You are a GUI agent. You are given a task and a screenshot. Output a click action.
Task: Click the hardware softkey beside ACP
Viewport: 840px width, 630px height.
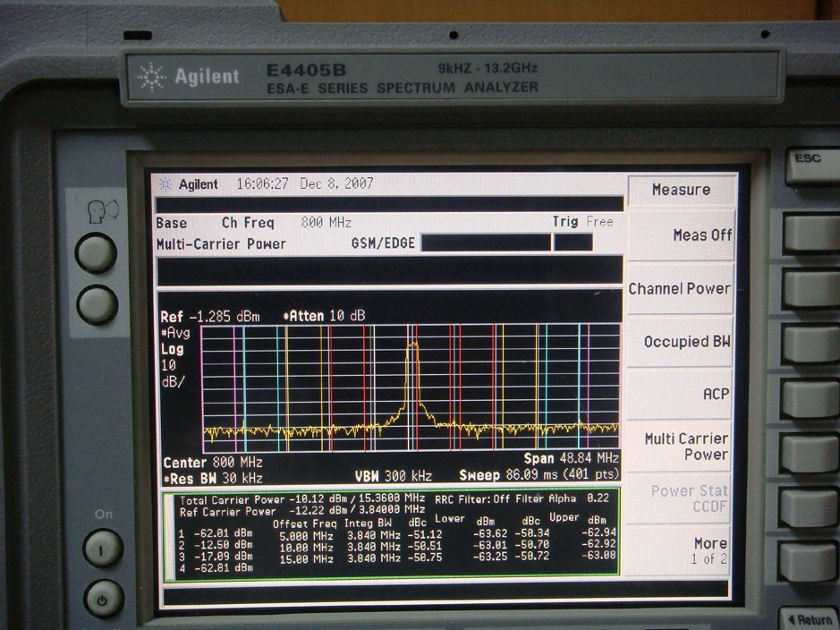[811, 398]
